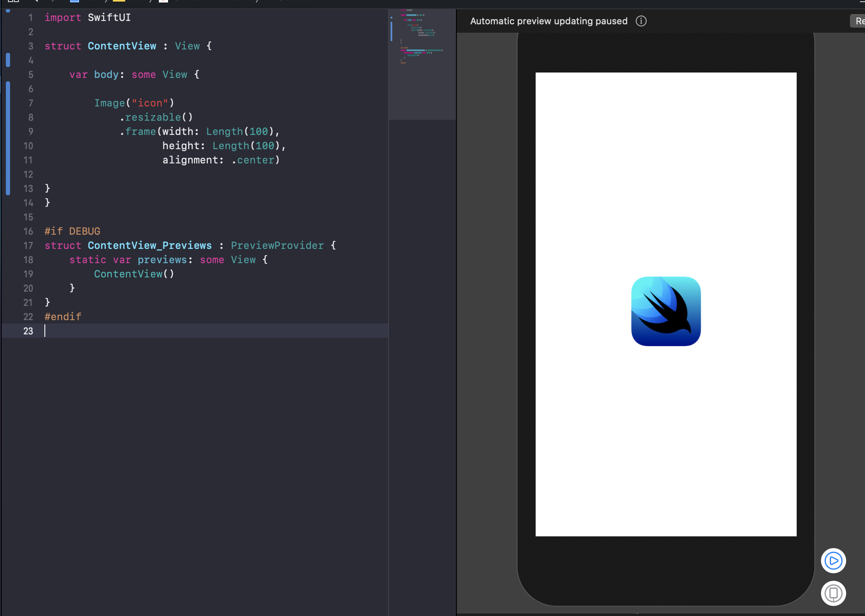865x616 pixels.
Task: Click the '#if DEBUG' directive
Action: pyautogui.click(x=73, y=231)
